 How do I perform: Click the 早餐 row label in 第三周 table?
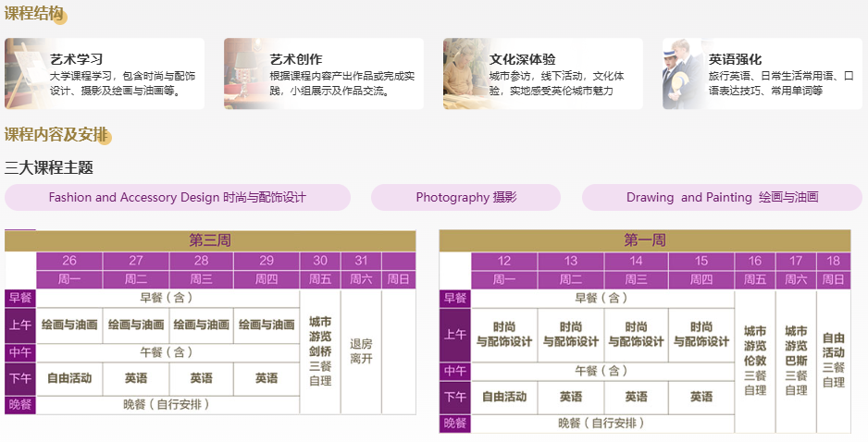coord(20,298)
